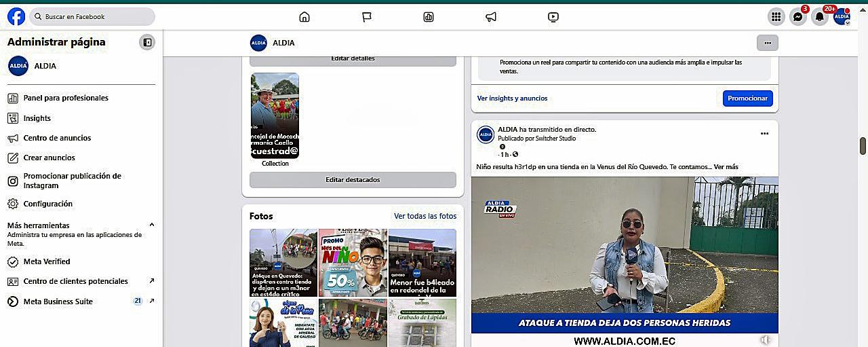This screenshot has height=347, width=868.
Task: Open Ver todas las fotos link
Action: click(425, 216)
